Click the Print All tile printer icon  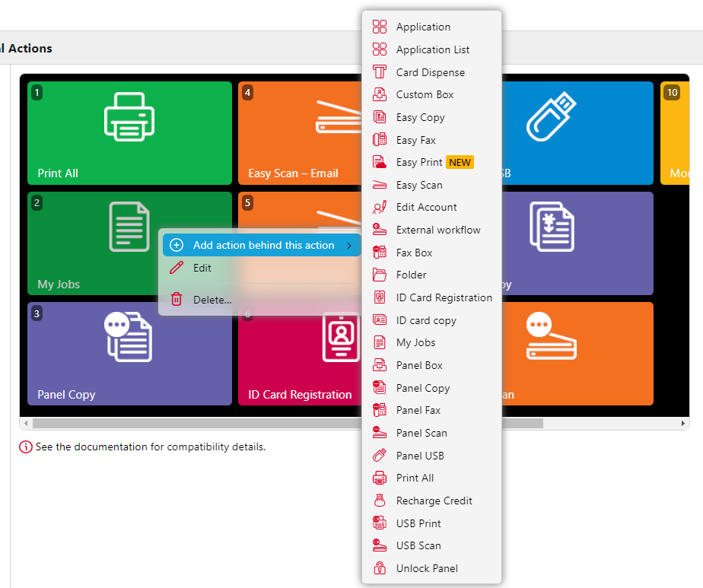tap(129, 116)
